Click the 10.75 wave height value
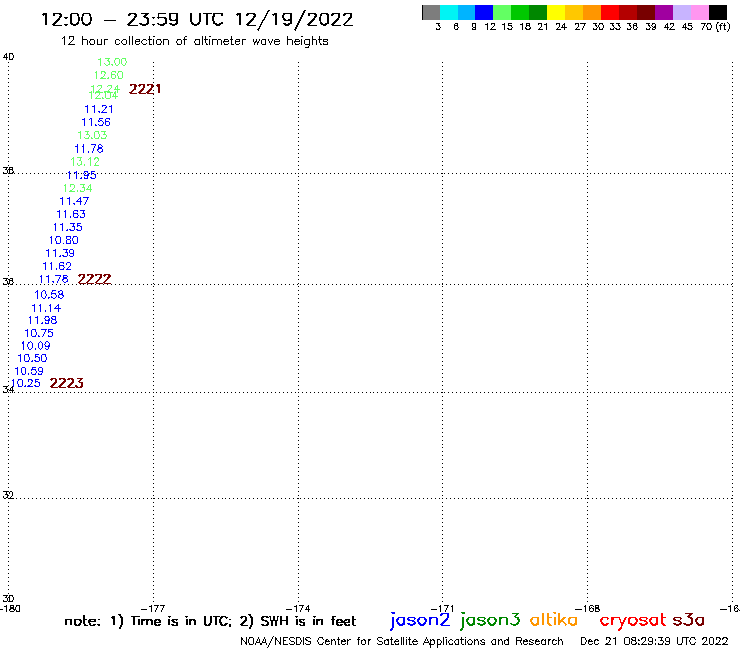740x650 pixels. pos(39,333)
